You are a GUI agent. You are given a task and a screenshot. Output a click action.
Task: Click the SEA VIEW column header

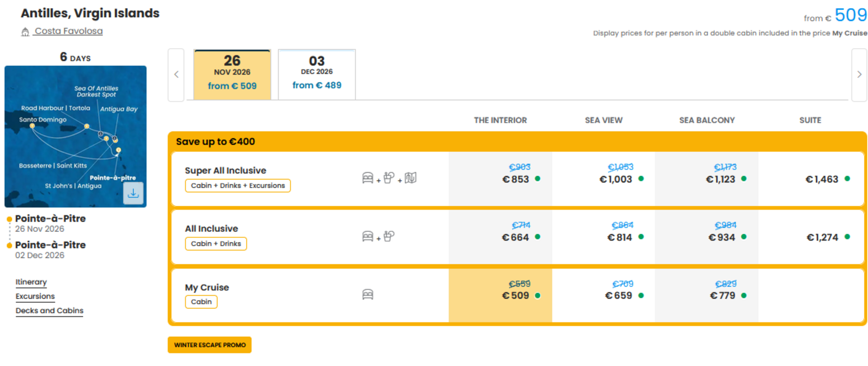pos(604,120)
